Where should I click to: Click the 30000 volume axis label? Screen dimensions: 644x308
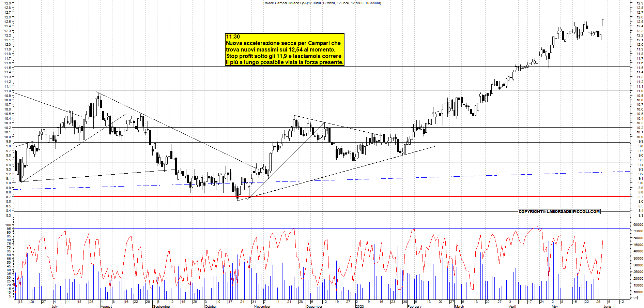638,265
